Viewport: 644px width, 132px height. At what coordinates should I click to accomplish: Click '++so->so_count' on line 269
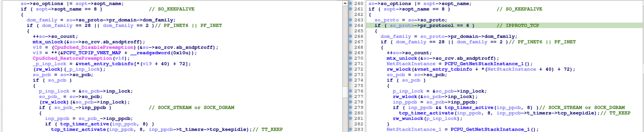click(x=409, y=53)
